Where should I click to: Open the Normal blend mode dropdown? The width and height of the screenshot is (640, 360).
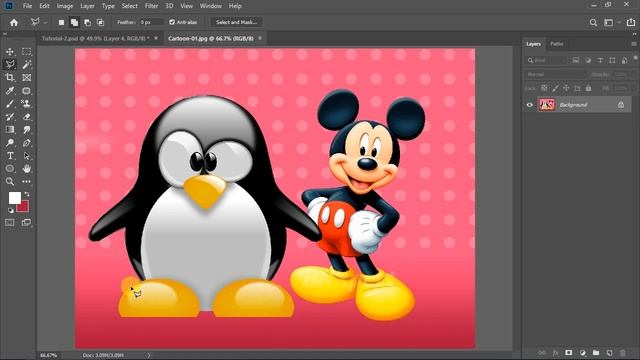coord(556,74)
